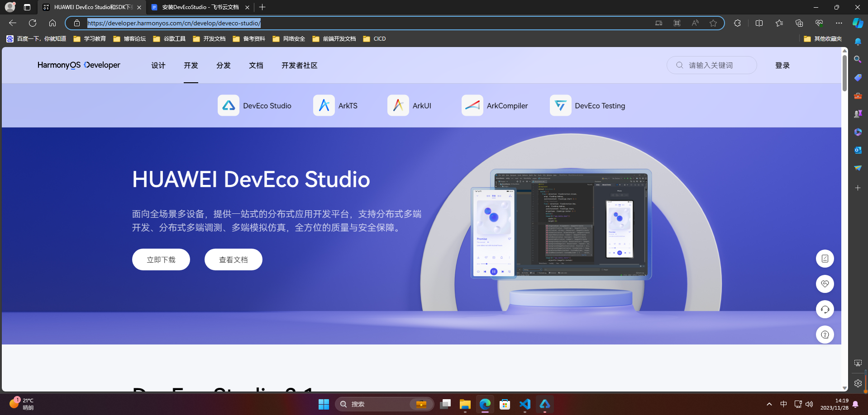Open the Edge Copilot sidebar icon
868x415 pixels.
click(x=858, y=23)
